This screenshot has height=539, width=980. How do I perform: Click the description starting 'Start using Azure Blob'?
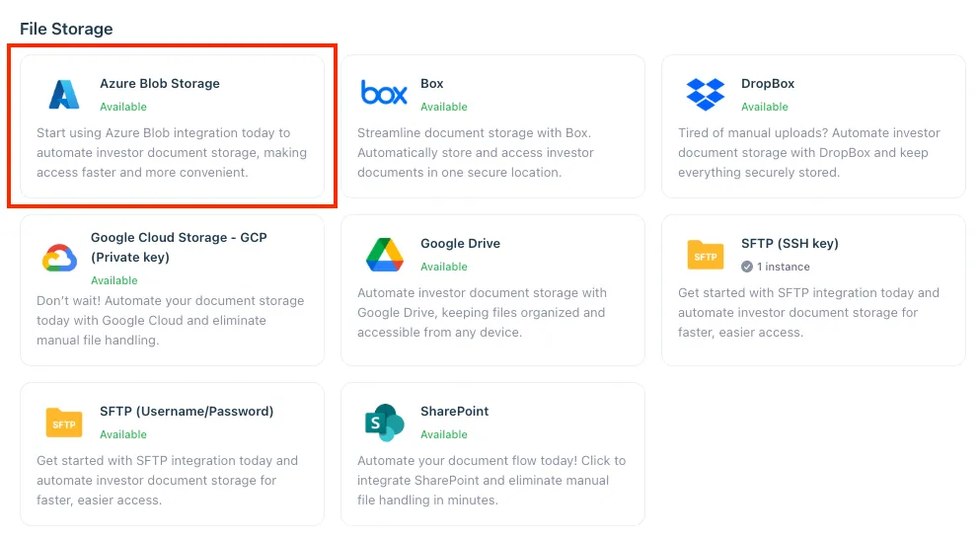click(172, 153)
